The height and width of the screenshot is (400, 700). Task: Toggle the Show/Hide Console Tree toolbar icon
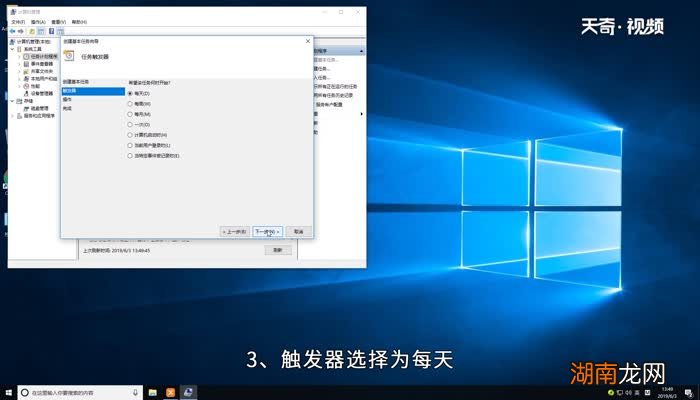coord(41,31)
